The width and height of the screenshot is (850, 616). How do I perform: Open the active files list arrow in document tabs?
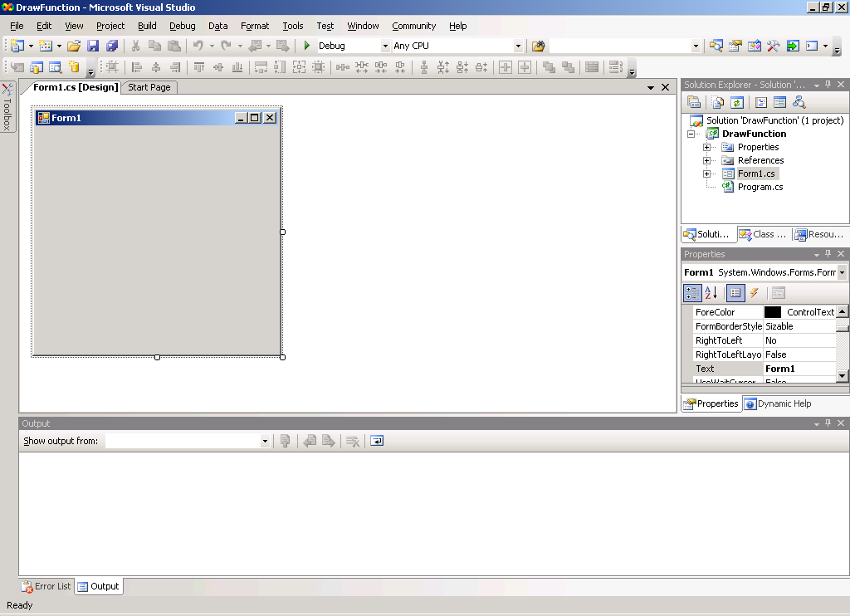[x=651, y=87]
